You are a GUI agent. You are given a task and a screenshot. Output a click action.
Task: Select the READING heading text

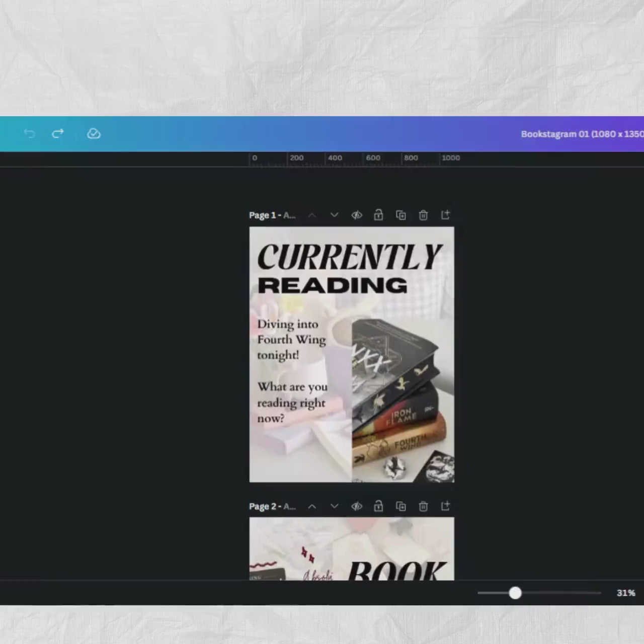pos(333,286)
